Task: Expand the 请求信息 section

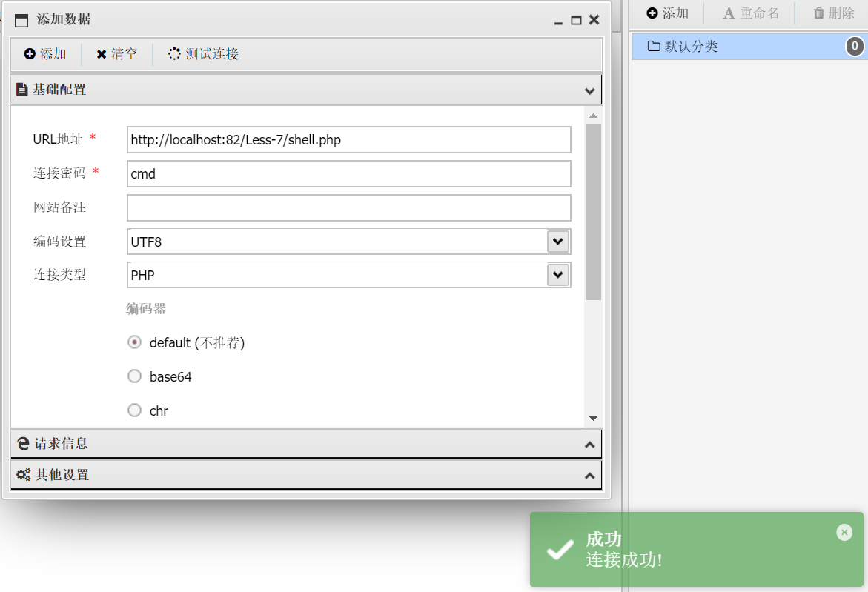Action: [x=589, y=445]
